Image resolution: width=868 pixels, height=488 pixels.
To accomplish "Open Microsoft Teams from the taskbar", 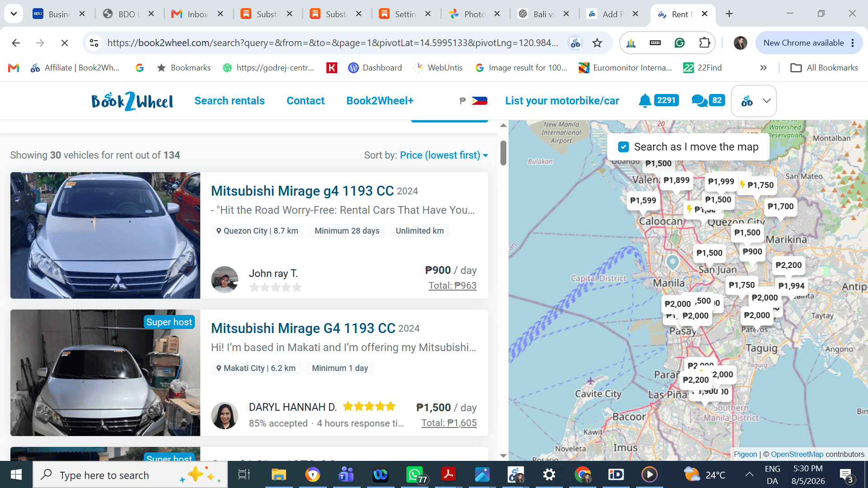I will [346, 475].
